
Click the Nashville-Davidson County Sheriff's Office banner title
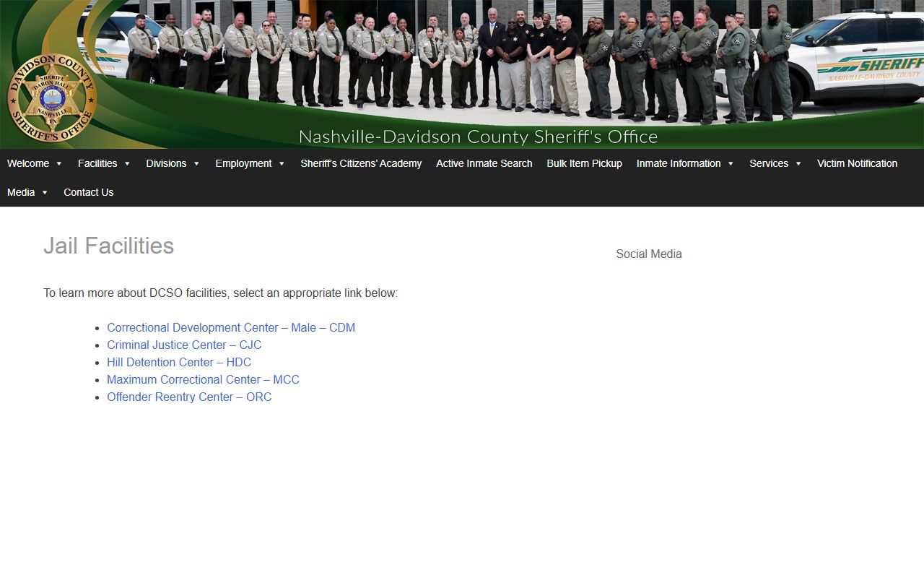pos(478,137)
